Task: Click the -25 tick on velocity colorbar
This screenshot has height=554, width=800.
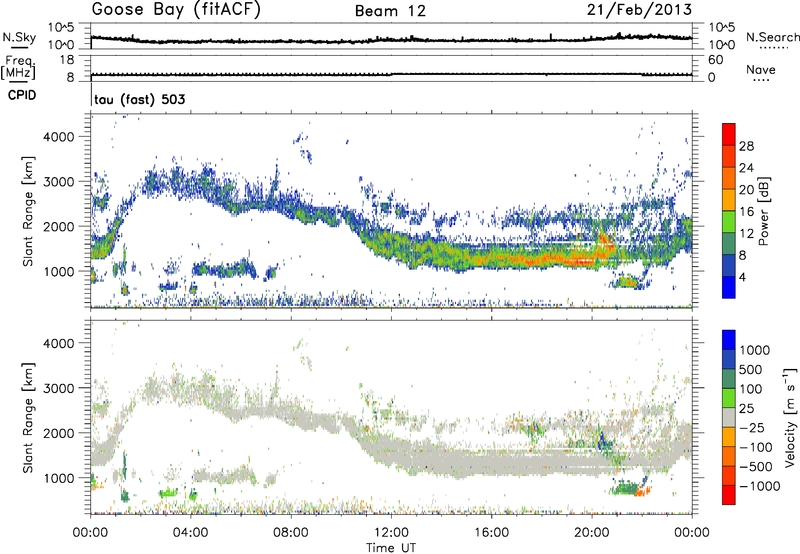Action: click(x=753, y=428)
